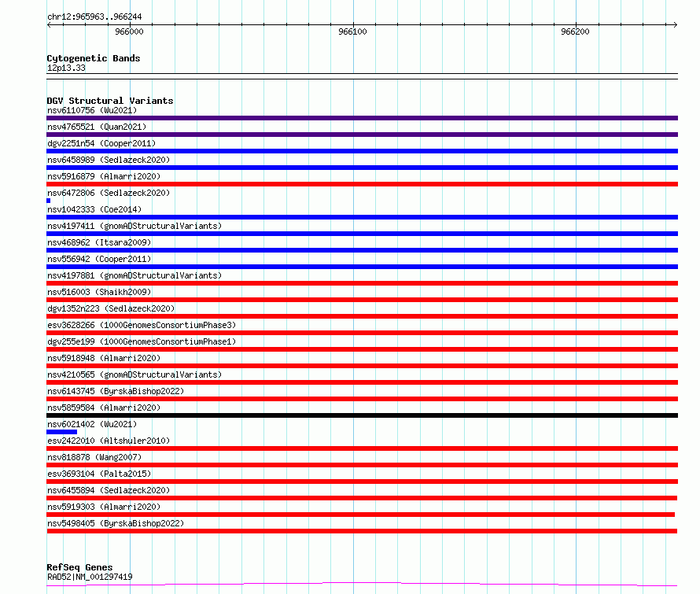Select the blue bar under dgv2251n54
This screenshot has width=700, height=594.
click(x=362, y=151)
